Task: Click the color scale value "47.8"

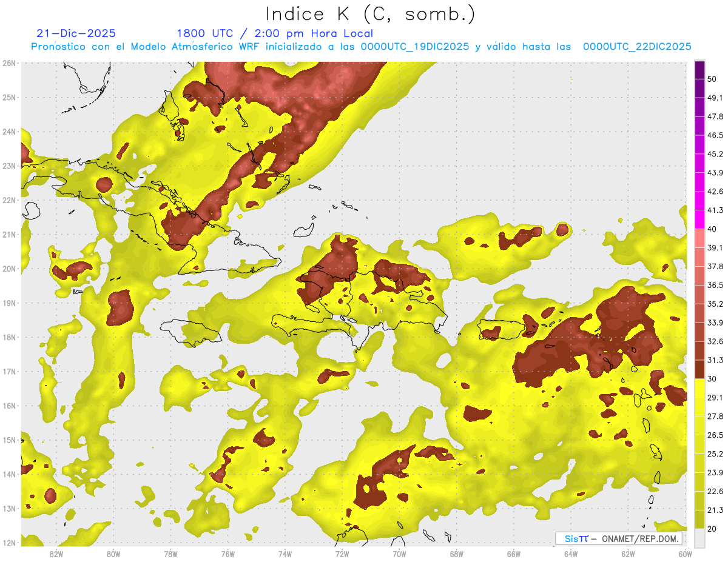Action: point(715,116)
